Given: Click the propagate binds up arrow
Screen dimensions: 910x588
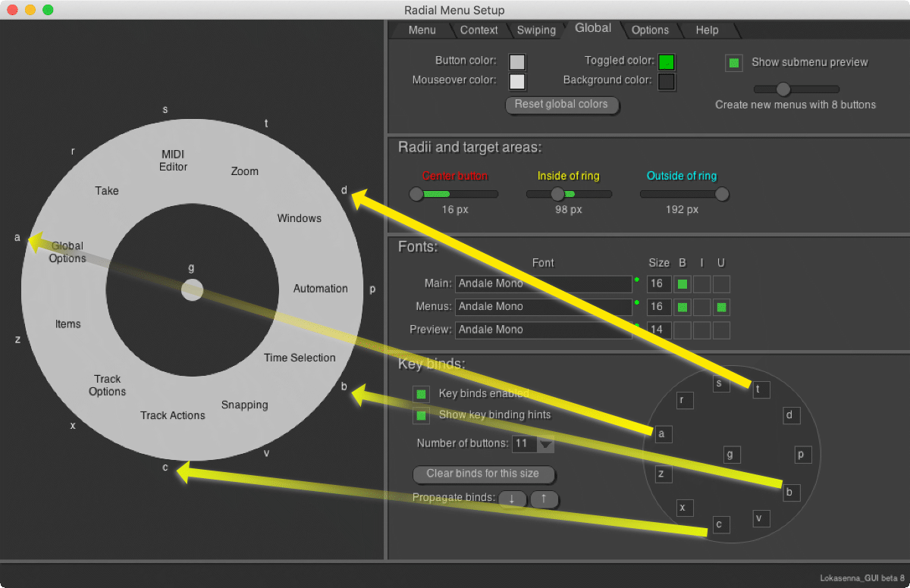Looking at the screenshot, I should tap(544, 499).
